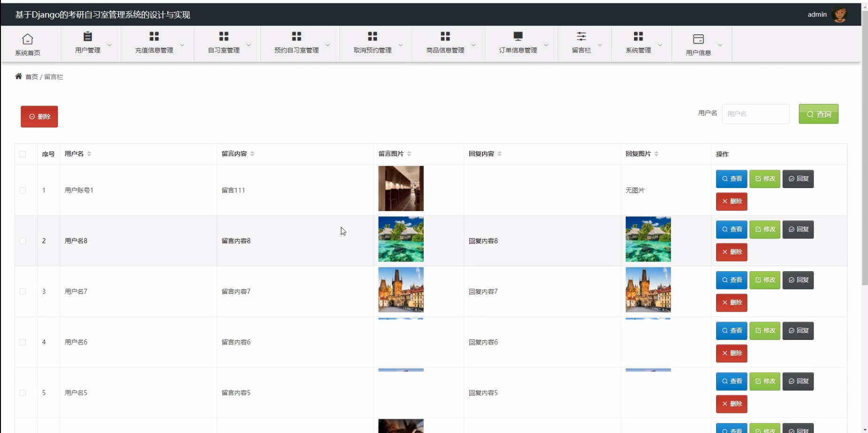This screenshot has width=868, height=433.
Task: Click 修改 for 用户名8 row
Action: 765,229
